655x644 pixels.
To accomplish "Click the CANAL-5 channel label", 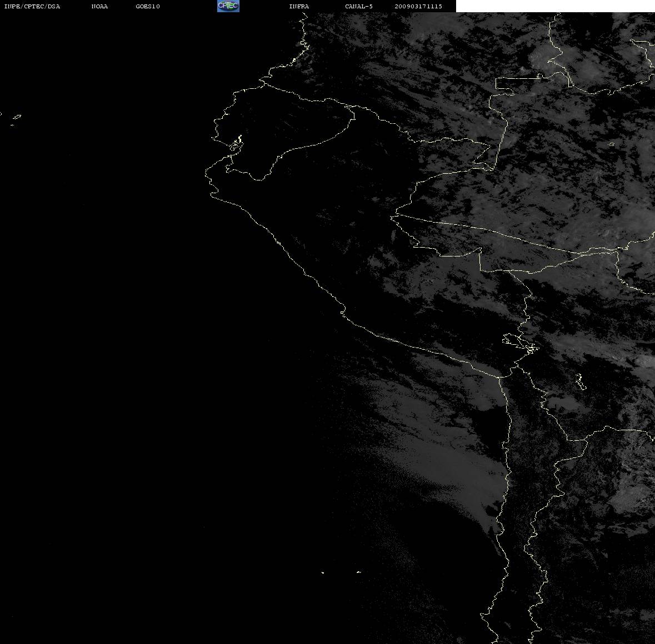I will tap(359, 6).
